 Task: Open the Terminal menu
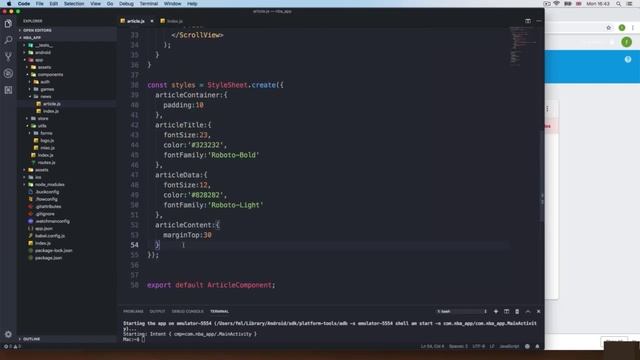tap(149, 4)
